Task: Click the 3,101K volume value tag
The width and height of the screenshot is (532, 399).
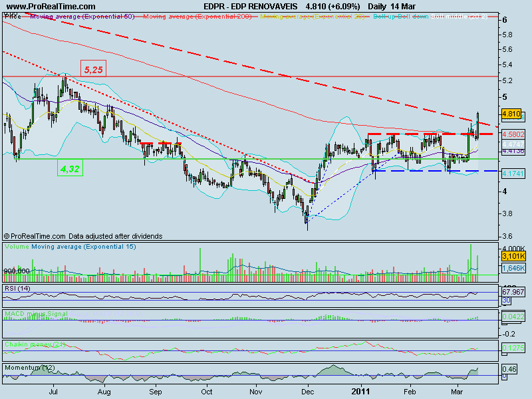Action: point(513,256)
